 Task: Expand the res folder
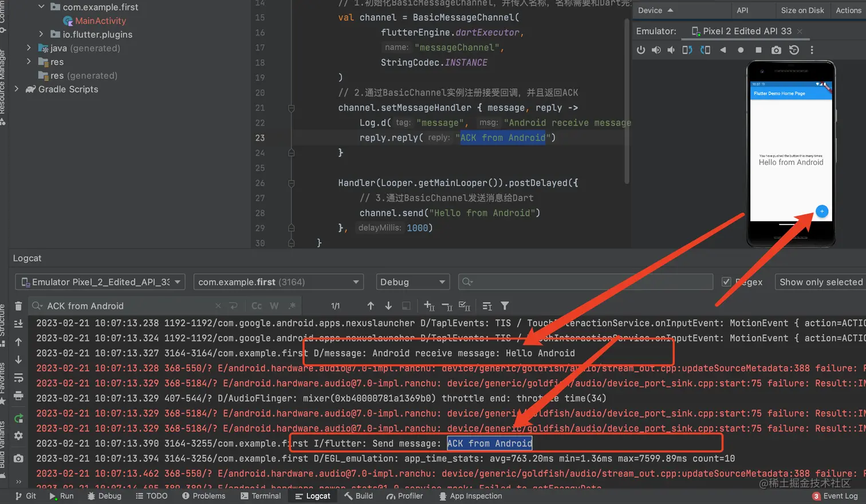pyautogui.click(x=29, y=62)
